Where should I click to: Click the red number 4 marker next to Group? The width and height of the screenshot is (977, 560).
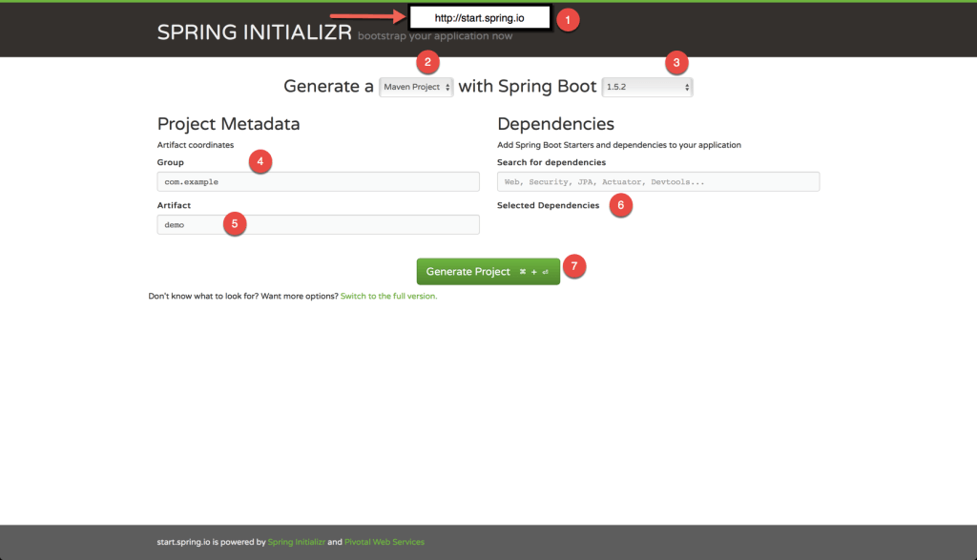260,162
